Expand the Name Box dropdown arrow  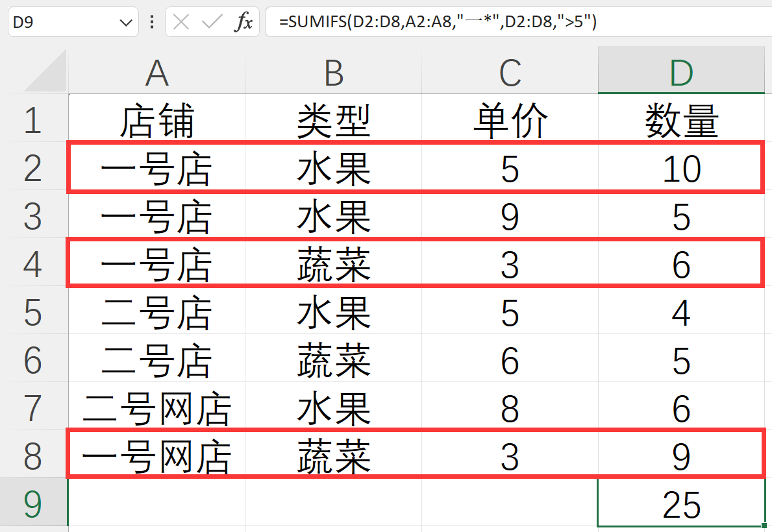click(125, 23)
